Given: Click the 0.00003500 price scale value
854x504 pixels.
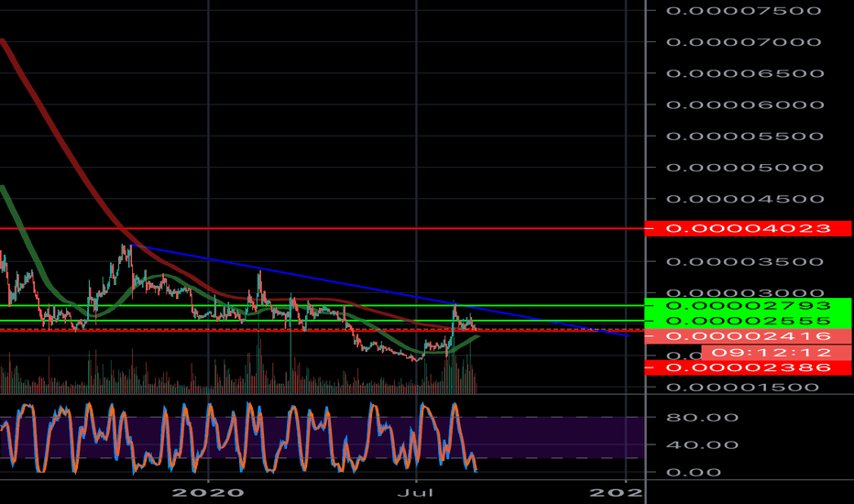Looking at the screenshot, I should pyautogui.click(x=745, y=261).
